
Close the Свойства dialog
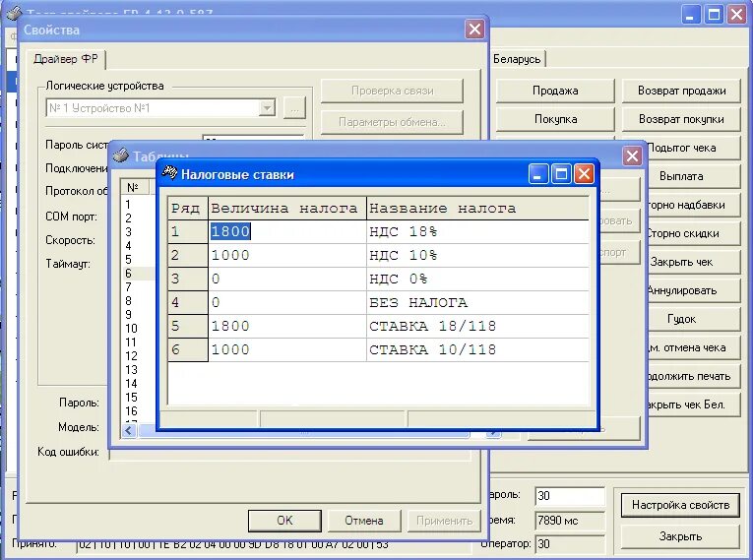tap(475, 30)
